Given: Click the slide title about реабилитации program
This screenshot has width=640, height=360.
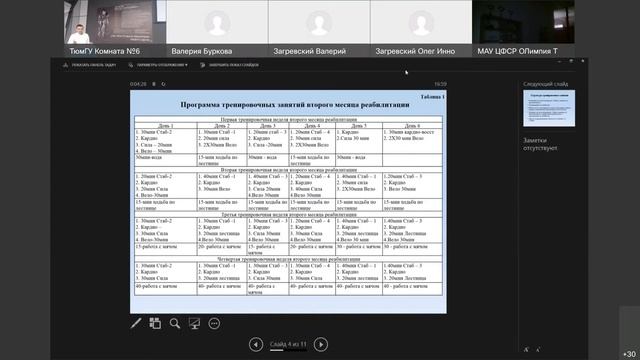Looking at the screenshot, I should point(295,105).
